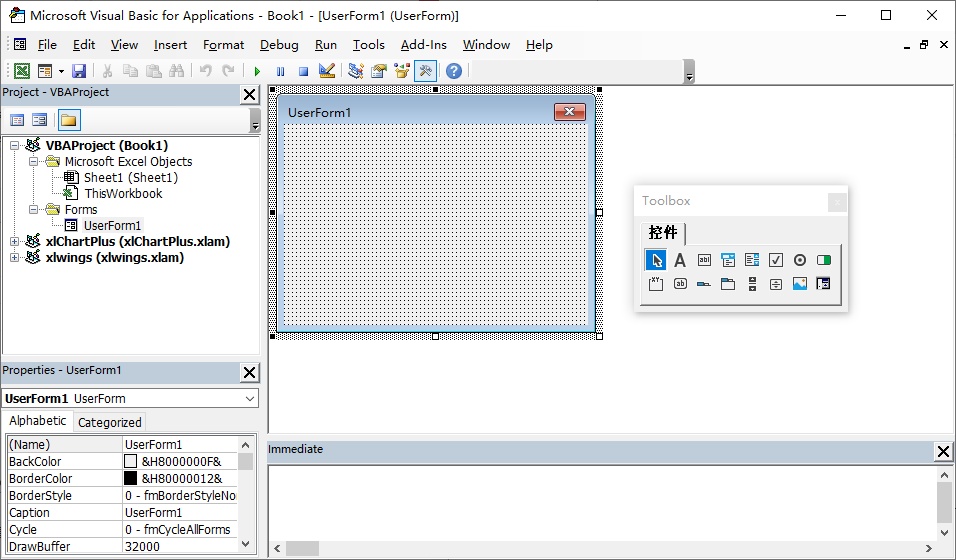Screen dimensions: 956x560
Task: Open Find with the binoculars icon
Action: (177, 71)
